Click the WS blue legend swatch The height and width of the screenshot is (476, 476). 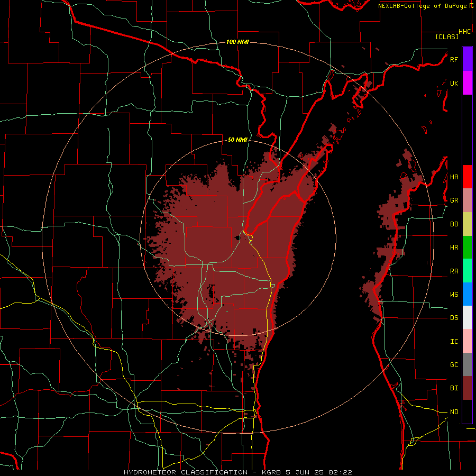pyautogui.click(x=467, y=294)
